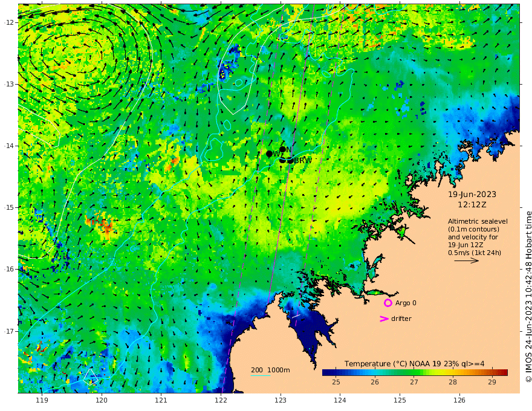Click the colorbar tick label '26'

(x=375, y=382)
